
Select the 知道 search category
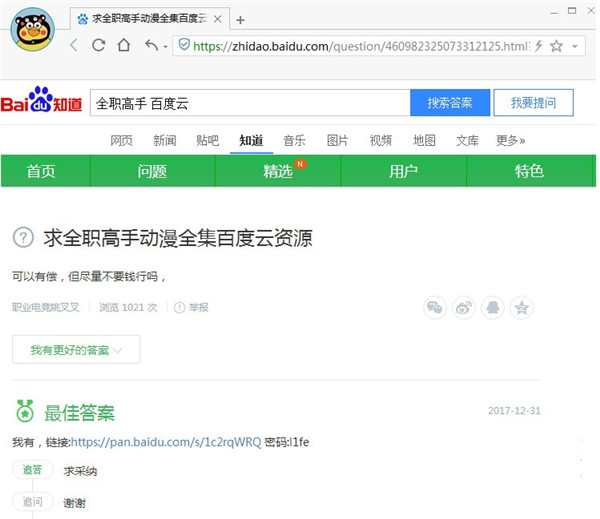pos(251,140)
